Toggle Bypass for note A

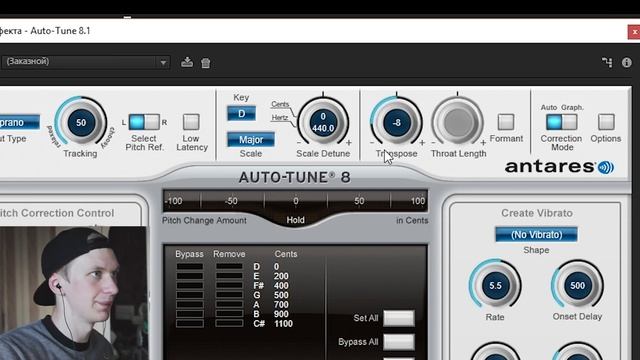click(x=190, y=304)
